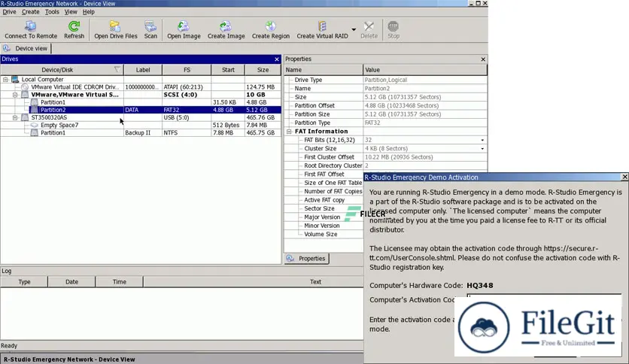Open the View menu
Image resolution: width=629 pixels, height=364 pixels.
(71, 12)
